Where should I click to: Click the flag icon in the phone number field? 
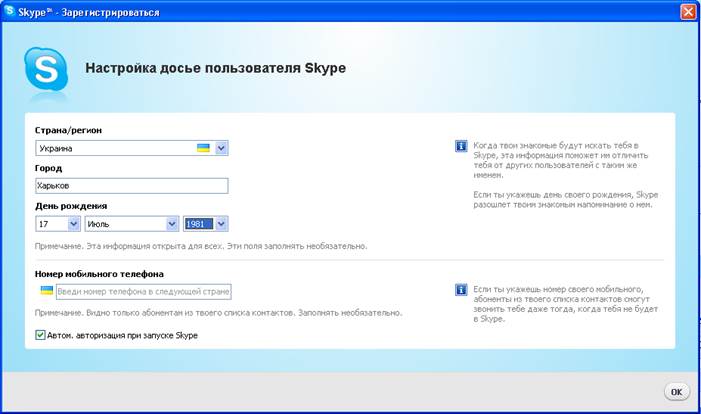(x=46, y=291)
